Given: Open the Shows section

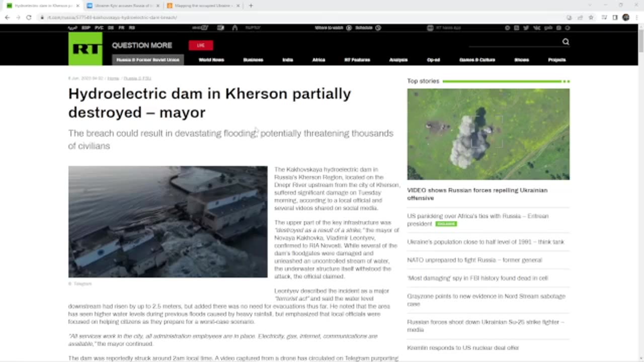Looking at the screenshot, I should (522, 60).
